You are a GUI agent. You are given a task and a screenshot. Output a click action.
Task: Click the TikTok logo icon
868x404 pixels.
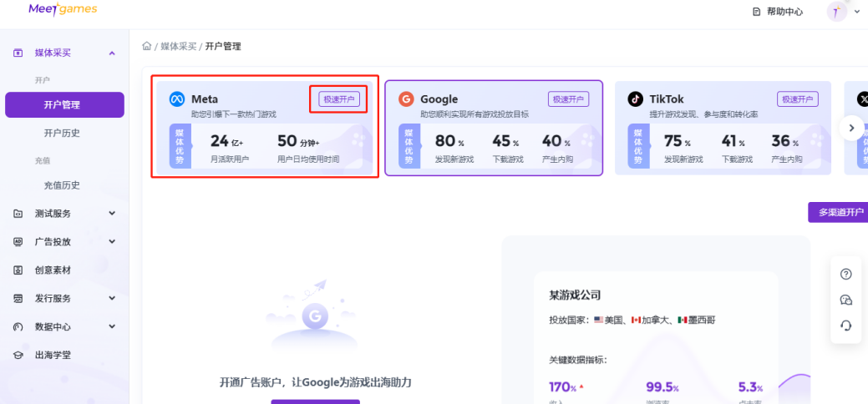point(635,99)
